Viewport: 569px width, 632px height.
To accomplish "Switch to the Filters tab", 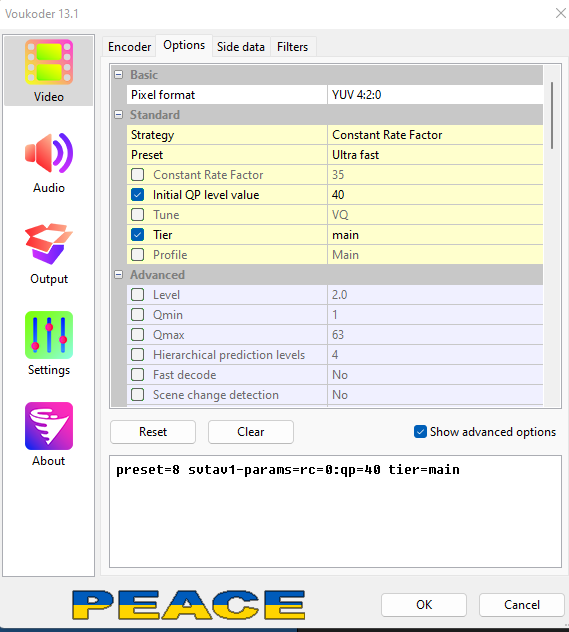I will coord(293,47).
